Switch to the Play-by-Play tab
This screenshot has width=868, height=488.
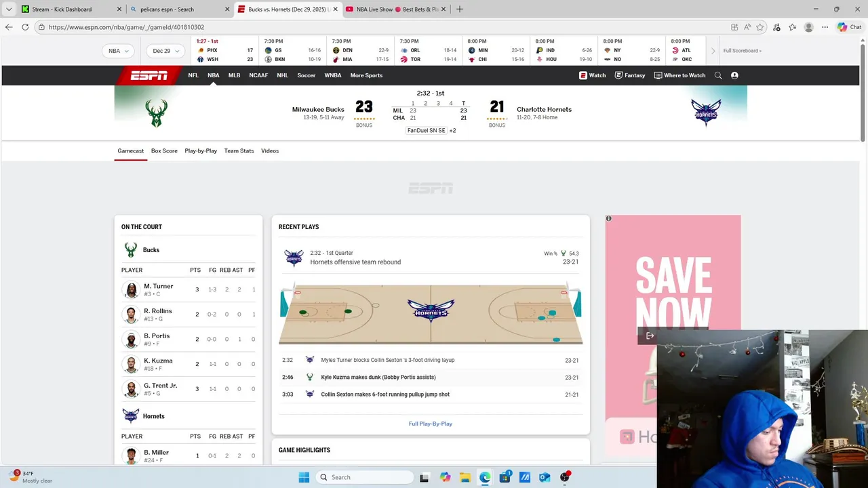pyautogui.click(x=201, y=150)
